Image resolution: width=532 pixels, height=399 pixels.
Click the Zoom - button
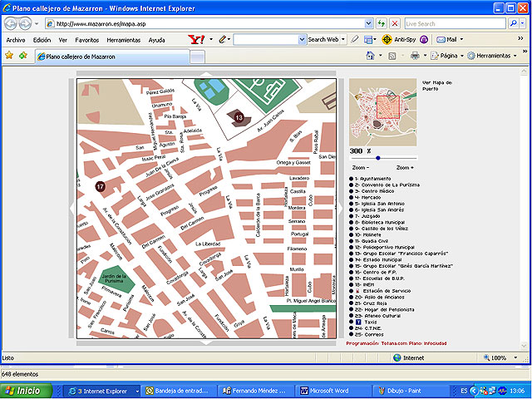[359, 167]
